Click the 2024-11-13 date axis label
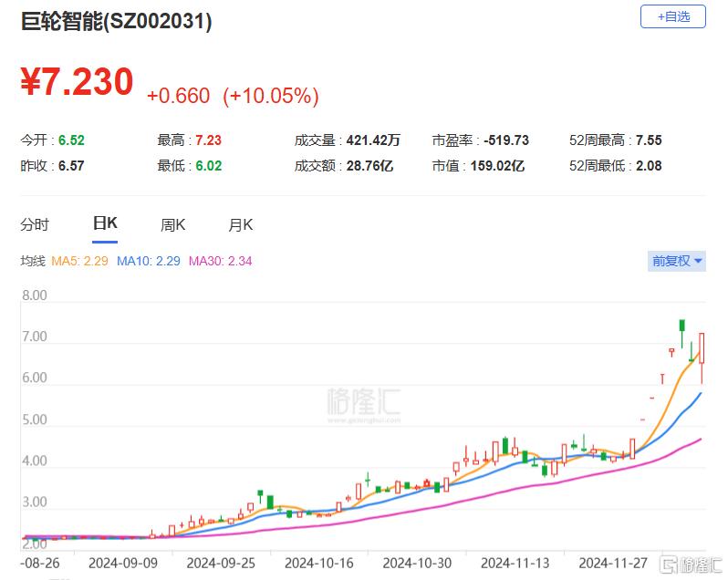 tap(515, 564)
